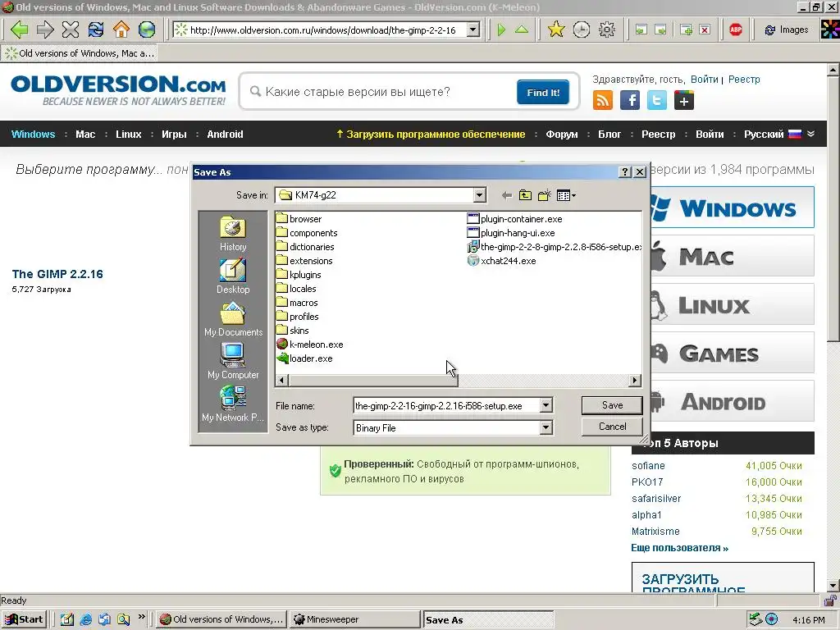The width and height of the screenshot is (840, 630).
Task: Click the Реестр link near greeting
Action: coord(743,80)
